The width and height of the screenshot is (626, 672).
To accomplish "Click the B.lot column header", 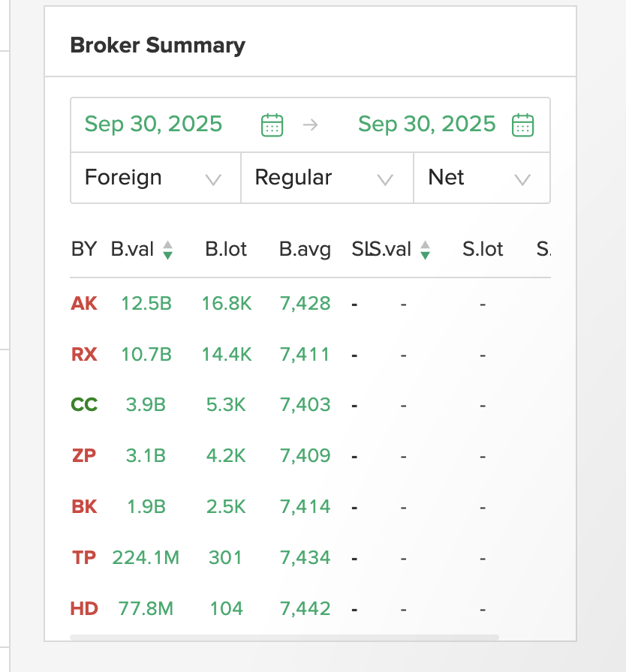I will [x=226, y=249].
